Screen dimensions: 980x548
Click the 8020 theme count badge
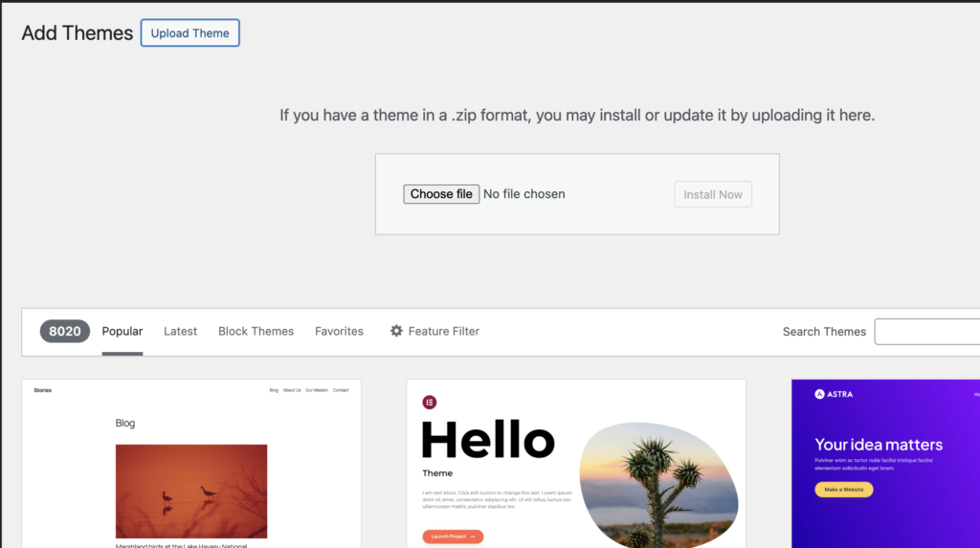tap(65, 331)
